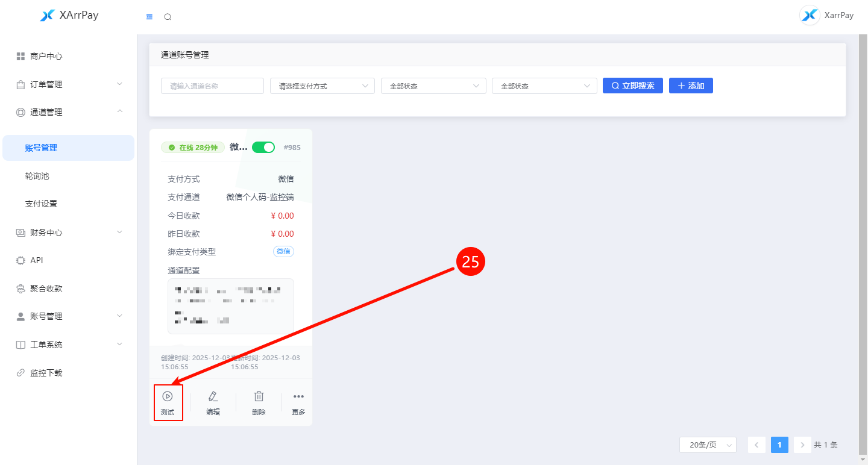This screenshot has height=465, width=868.
Task: Toggle the channel #985 enable switch
Action: click(x=263, y=147)
